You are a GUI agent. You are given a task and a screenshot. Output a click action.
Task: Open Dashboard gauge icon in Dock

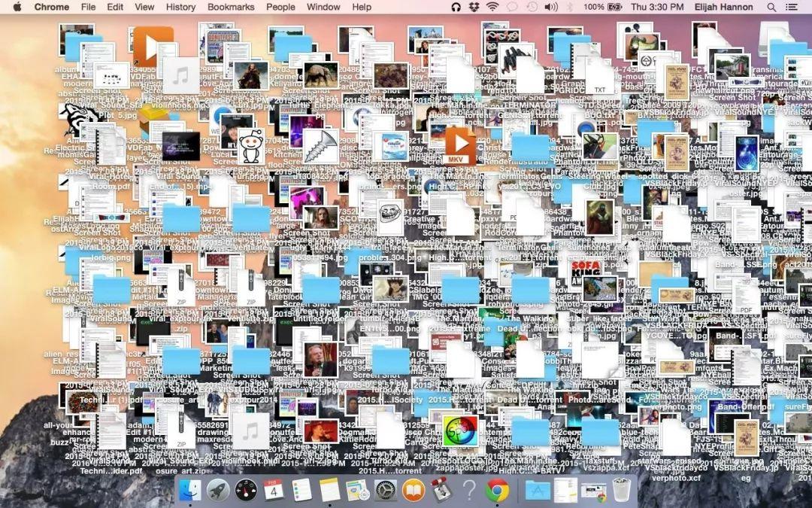click(246, 489)
